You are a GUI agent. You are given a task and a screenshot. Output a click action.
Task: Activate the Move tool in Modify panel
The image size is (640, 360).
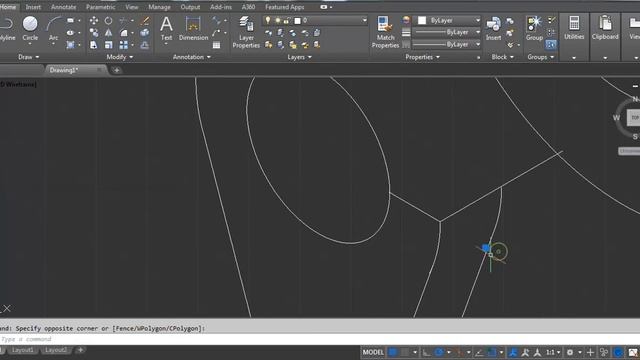[93, 20]
